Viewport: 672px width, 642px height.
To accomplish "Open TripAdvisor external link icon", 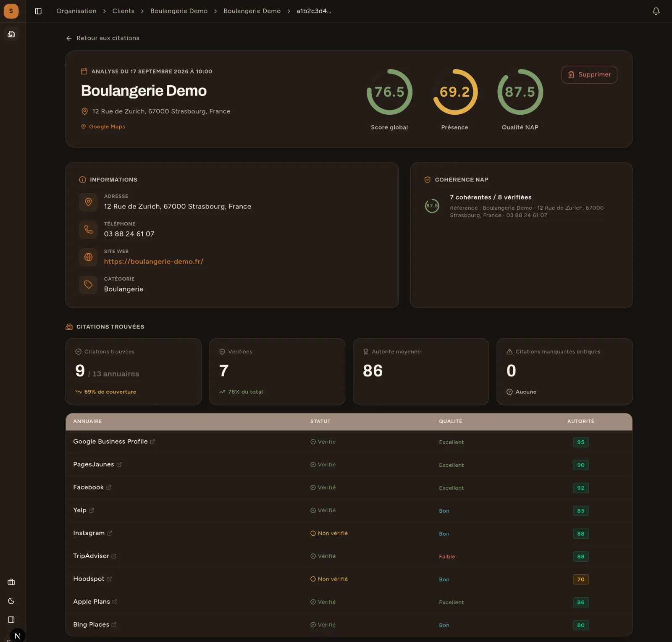I will (x=114, y=556).
